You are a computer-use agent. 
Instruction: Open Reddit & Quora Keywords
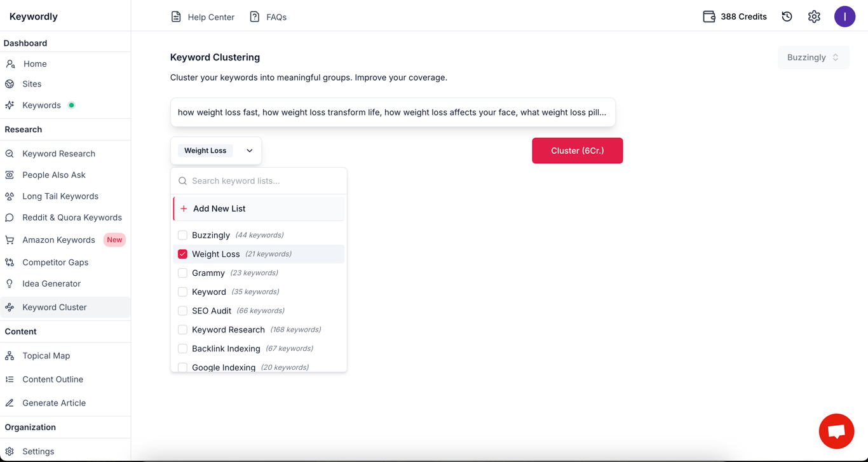point(72,217)
